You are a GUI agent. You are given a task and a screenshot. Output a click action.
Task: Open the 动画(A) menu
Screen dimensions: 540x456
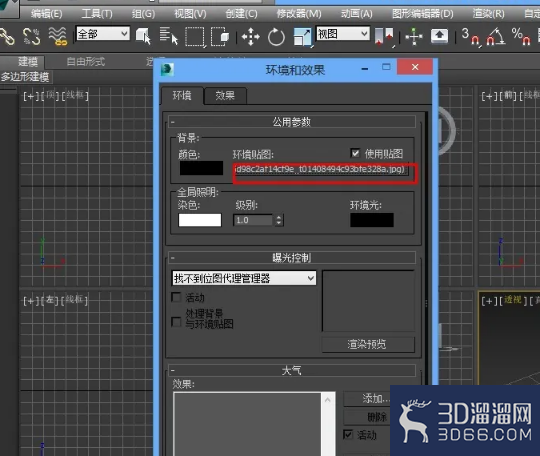click(x=356, y=14)
